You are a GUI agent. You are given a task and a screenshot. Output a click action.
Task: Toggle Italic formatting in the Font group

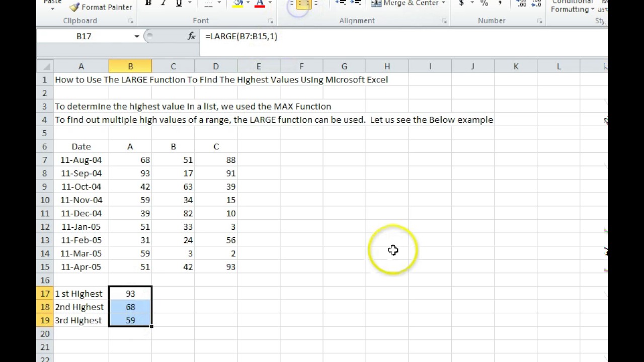[x=164, y=4]
